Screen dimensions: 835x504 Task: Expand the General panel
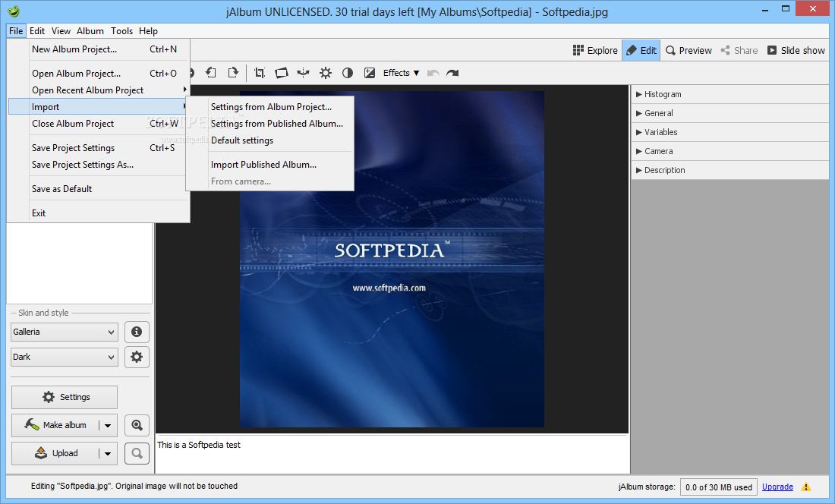pyautogui.click(x=730, y=113)
